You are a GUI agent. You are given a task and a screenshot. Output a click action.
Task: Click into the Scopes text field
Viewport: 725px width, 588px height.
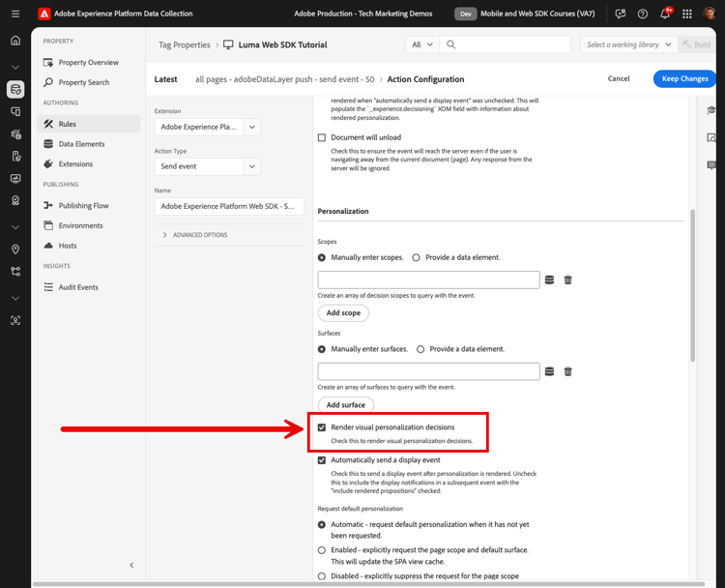click(428, 279)
